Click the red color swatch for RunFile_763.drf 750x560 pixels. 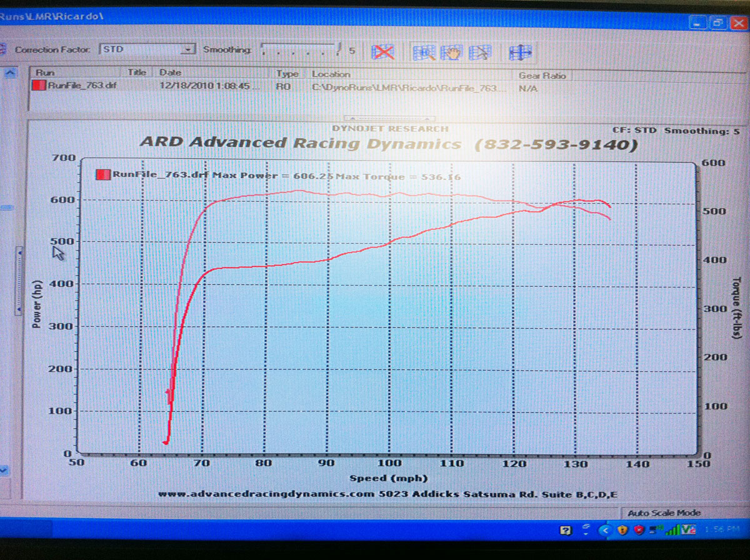click(41, 86)
